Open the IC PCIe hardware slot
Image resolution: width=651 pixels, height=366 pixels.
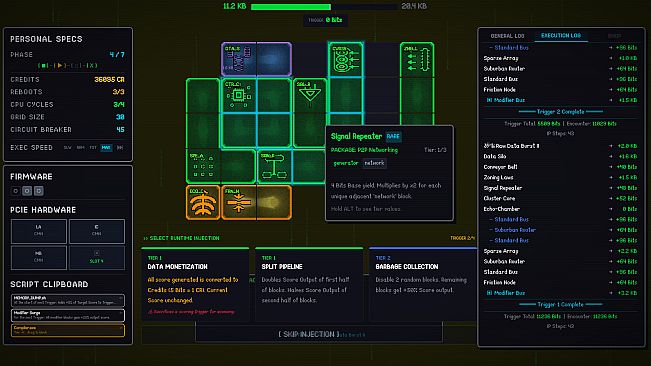point(97,231)
